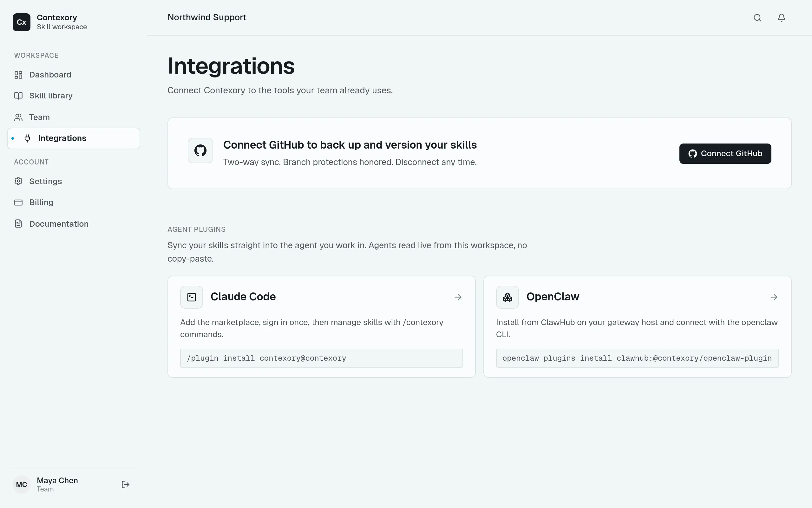The width and height of the screenshot is (812, 508).
Task: Click the Connect GitHub button
Action: [725, 154]
